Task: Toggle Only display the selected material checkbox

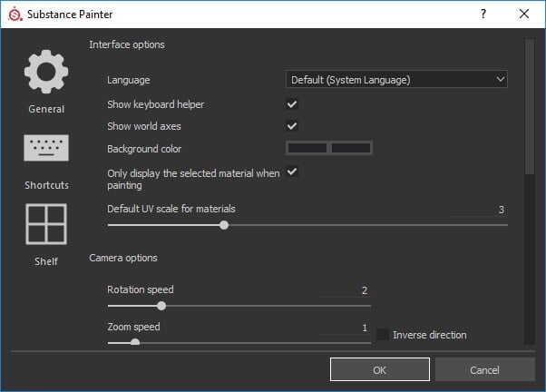Action: click(292, 171)
